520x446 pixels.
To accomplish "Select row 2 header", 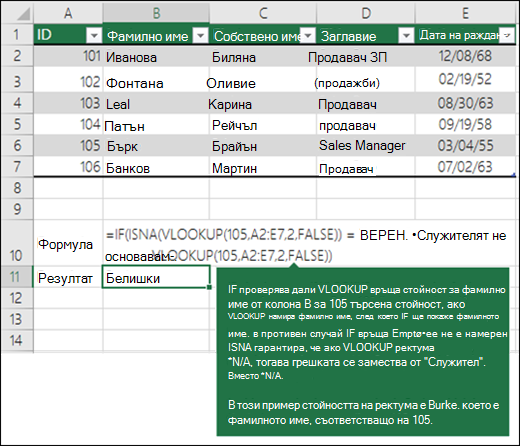I will [x=17, y=56].
